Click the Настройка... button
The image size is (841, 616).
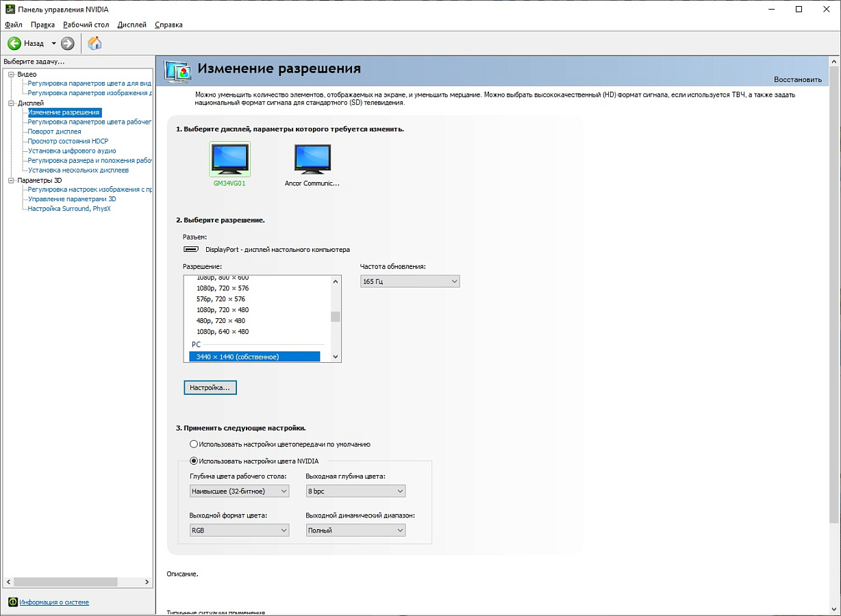tap(210, 387)
